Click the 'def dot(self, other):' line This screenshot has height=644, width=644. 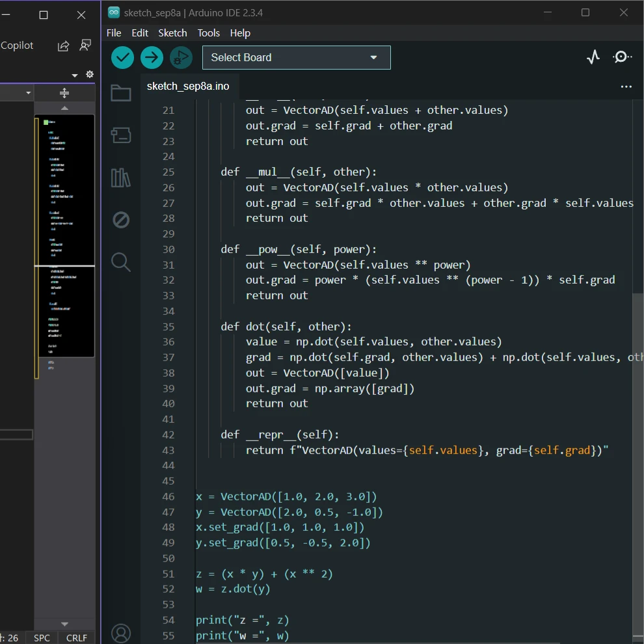(x=286, y=327)
